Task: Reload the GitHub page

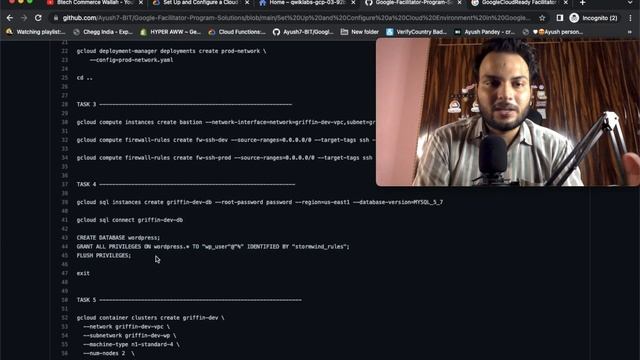Action: click(38, 18)
